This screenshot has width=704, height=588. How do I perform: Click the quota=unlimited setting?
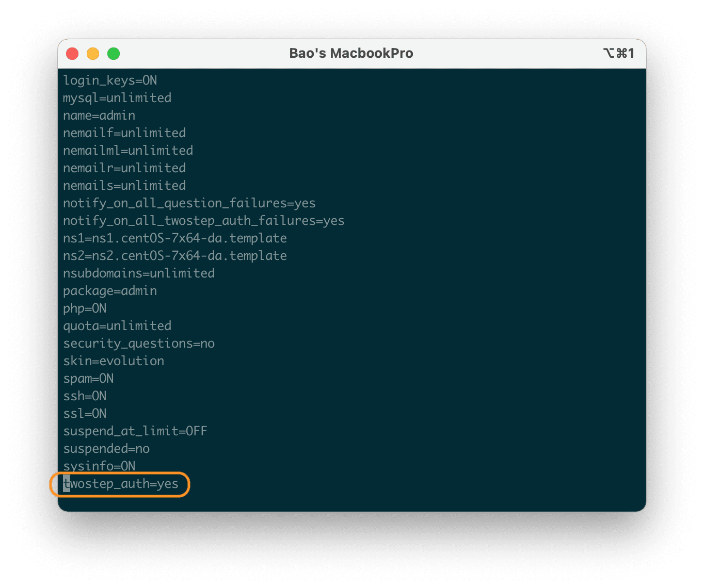tap(117, 325)
